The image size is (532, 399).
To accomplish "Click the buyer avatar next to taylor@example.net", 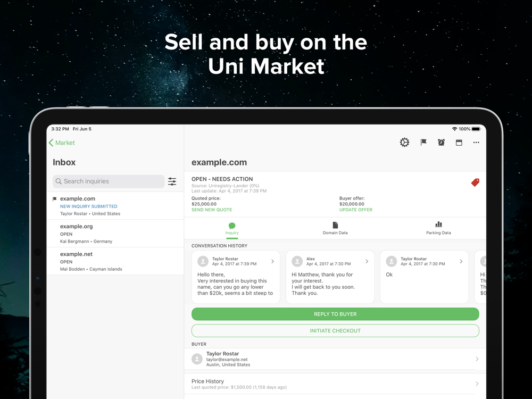I will point(197,359).
